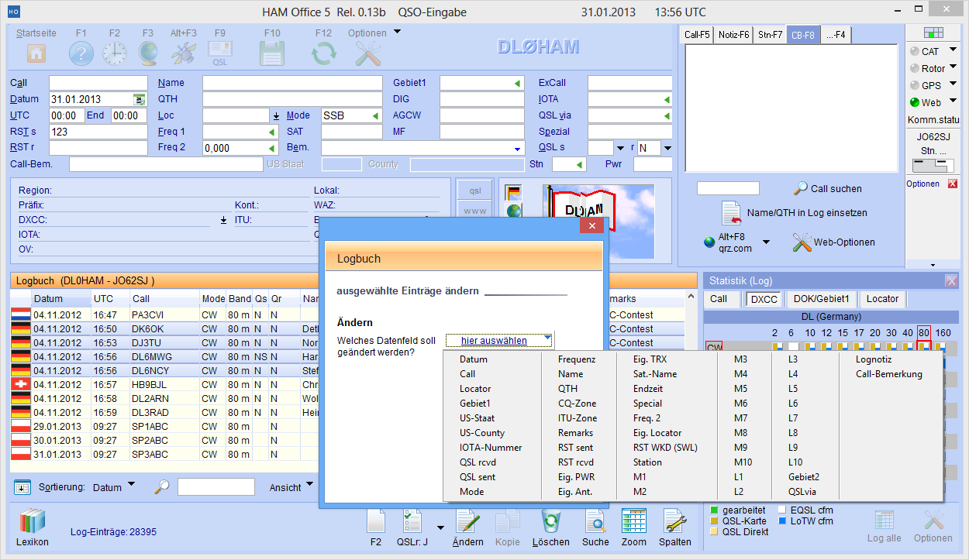This screenshot has height=560, width=969.
Task: Select the DXCC statistics tab
Action: pyautogui.click(x=764, y=299)
